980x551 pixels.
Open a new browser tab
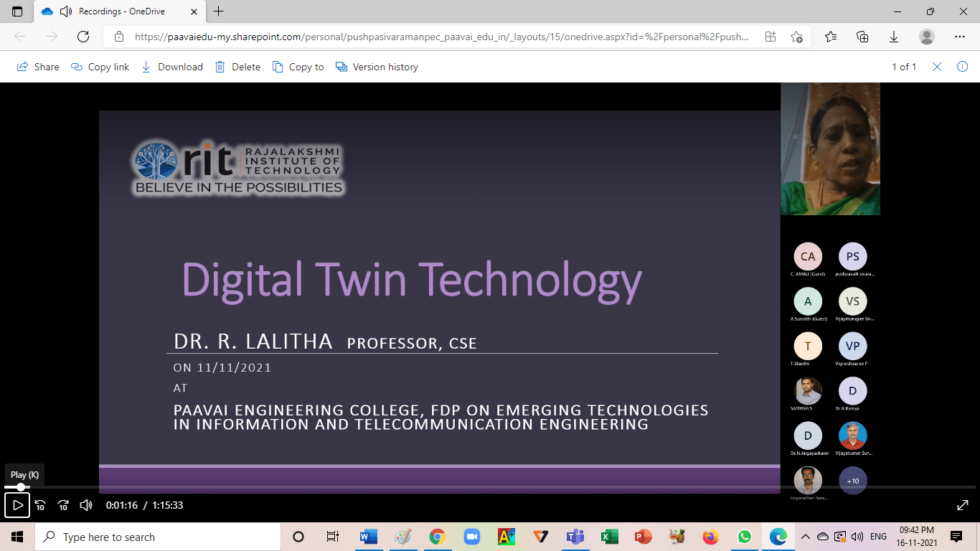[219, 11]
